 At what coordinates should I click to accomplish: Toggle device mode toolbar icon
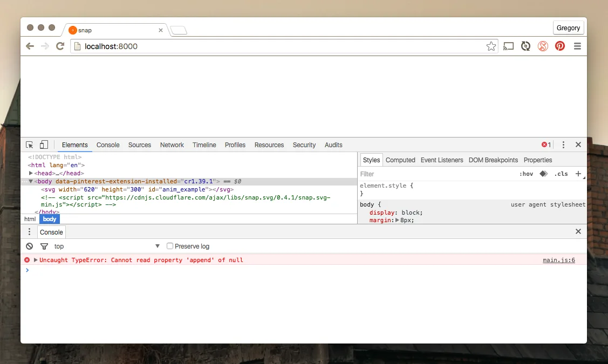[x=44, y=145]
